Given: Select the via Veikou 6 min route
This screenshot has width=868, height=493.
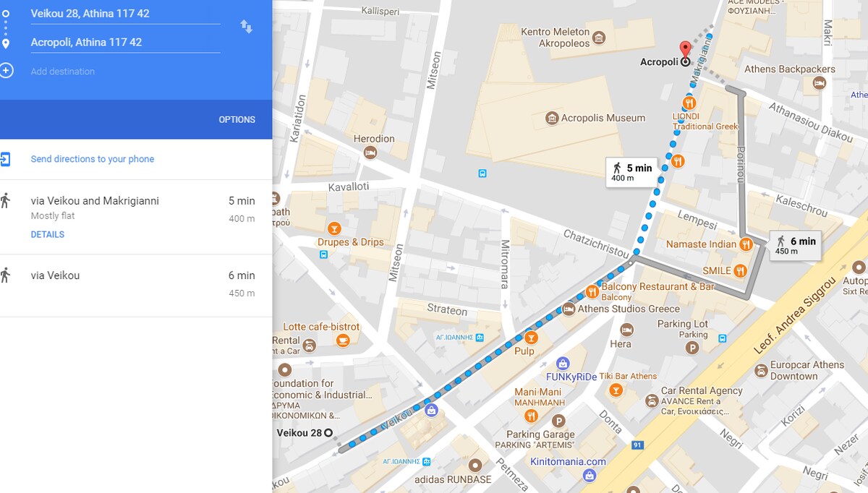Looking at the screenshot, I should 136,285.
